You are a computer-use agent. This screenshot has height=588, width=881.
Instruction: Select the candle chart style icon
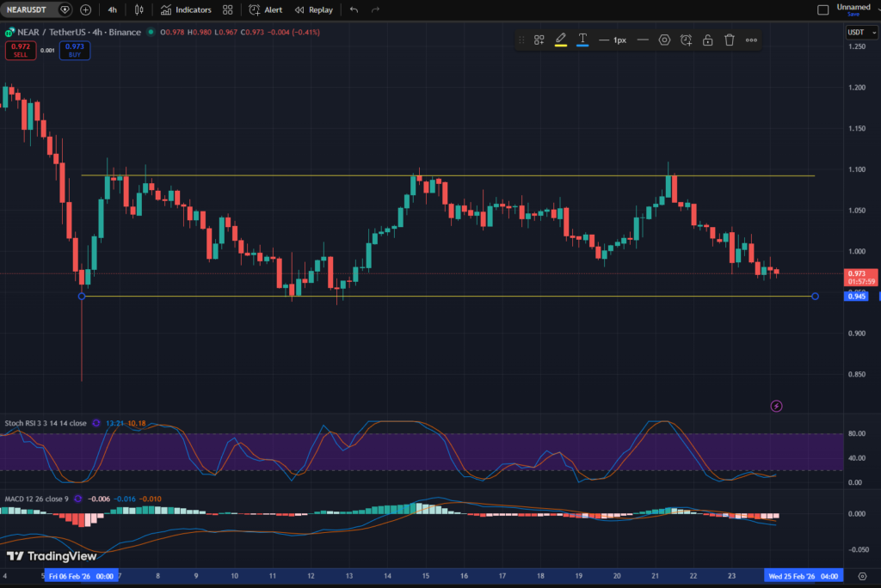click(139, 9)
